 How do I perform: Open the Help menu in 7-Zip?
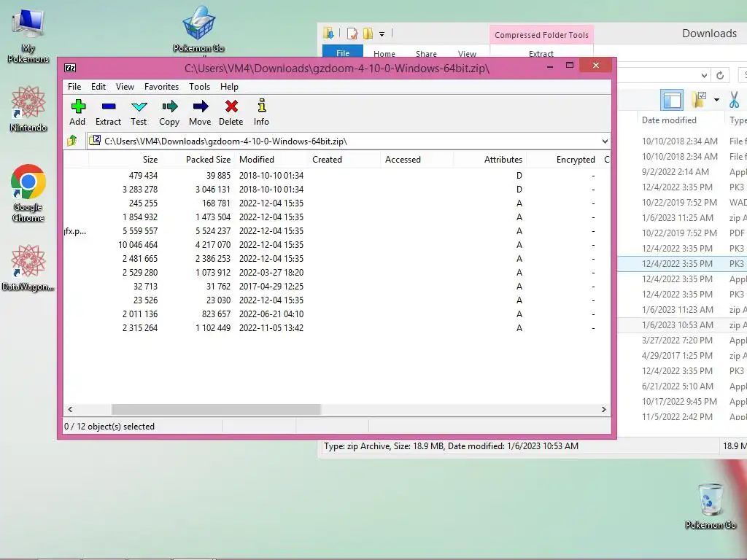tap(229, 87)
